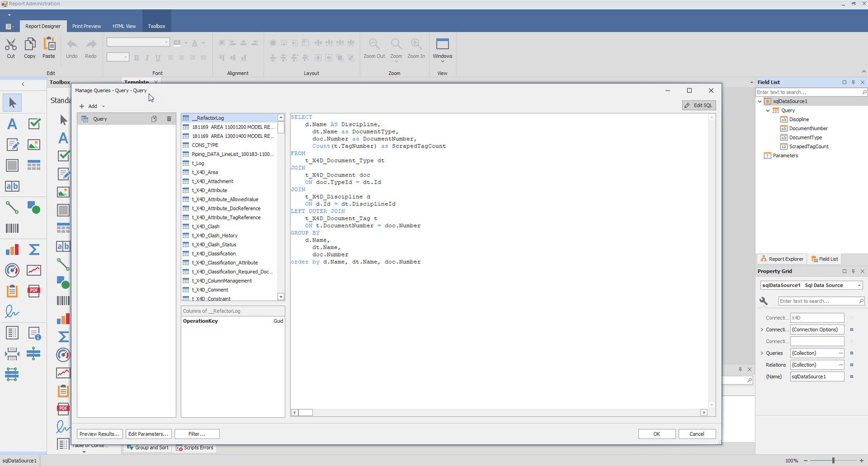Click the Edit SQL button
This screenshot has height=466, width=868.
click(x=698, y=105)
